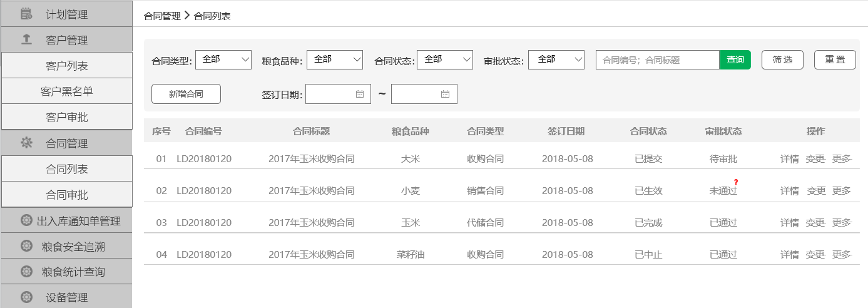Open 合同审批 in the sidebar

coord(67,194)
